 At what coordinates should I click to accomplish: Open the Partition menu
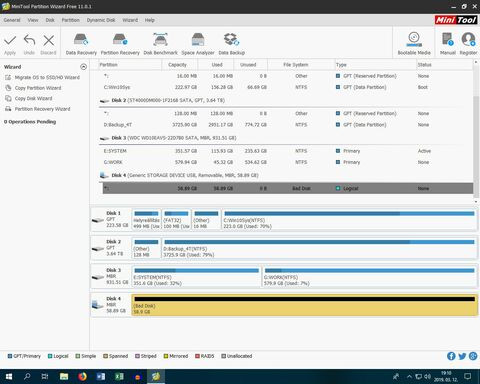click(x=70, y=20)
